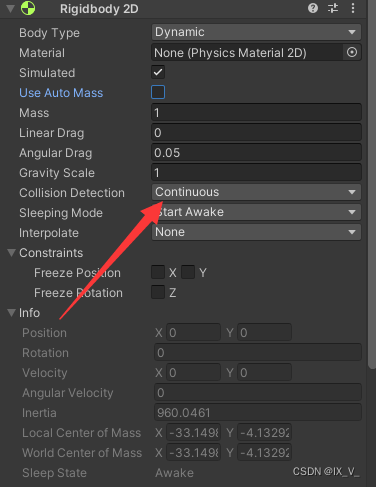Open the Body Type dropdown

point(256,32)
